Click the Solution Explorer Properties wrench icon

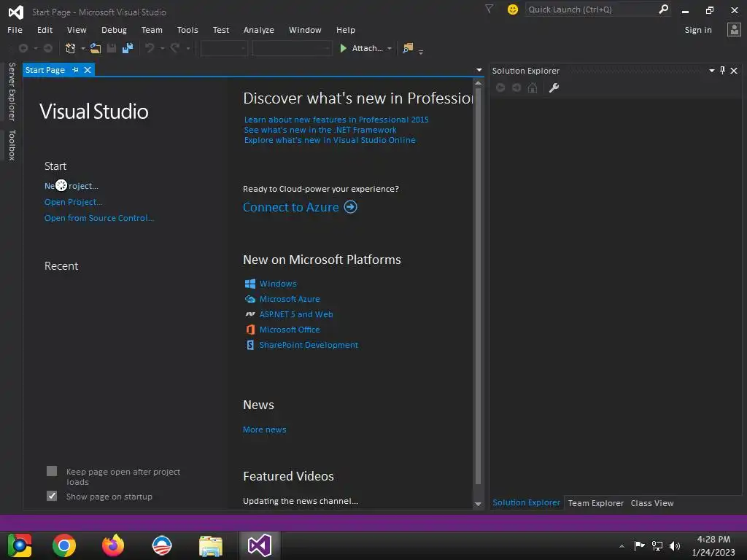click(x=554, y=87)
